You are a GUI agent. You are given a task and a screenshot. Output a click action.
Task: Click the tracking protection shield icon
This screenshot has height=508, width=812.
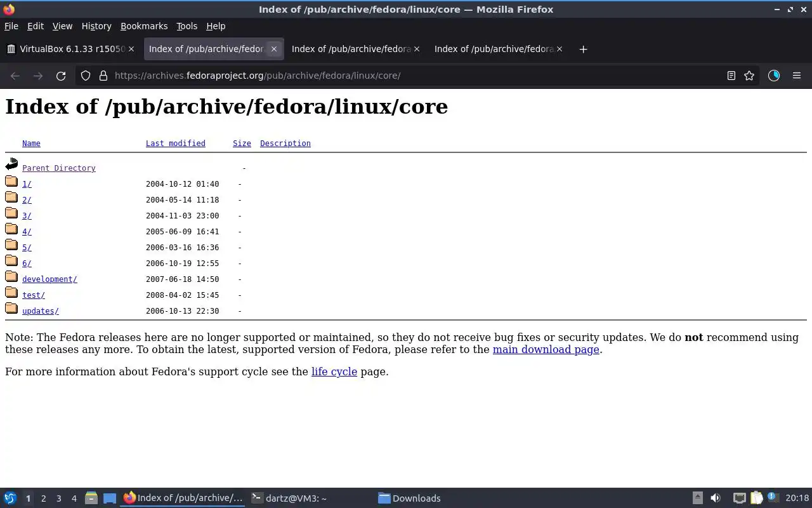pyautogui.click(x=86, y=76)
